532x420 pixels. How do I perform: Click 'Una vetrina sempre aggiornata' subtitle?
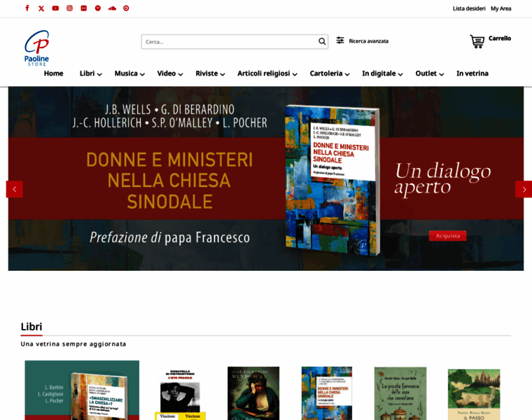pos(73,344)
